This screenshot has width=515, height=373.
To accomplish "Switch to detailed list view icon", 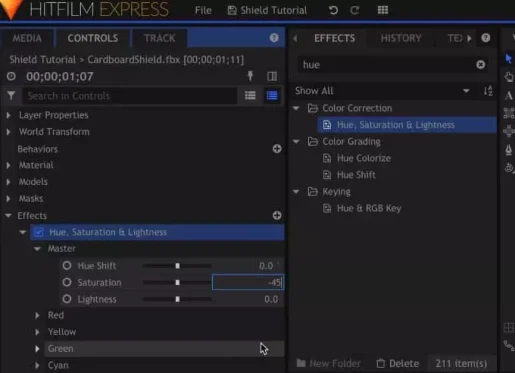I will point(272,96).
